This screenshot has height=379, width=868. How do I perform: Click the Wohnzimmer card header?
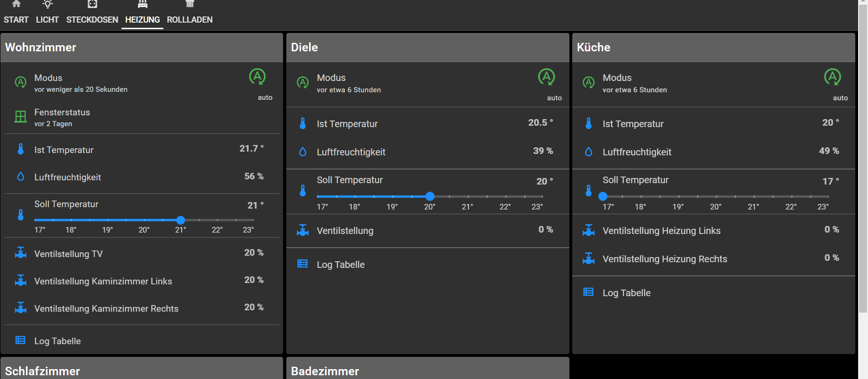coord(142,47)
